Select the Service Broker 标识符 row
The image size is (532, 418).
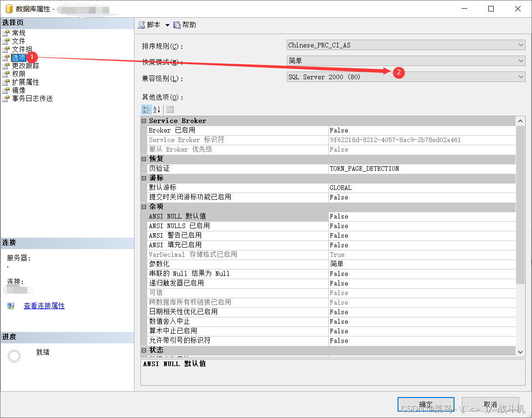click(331, 140)
